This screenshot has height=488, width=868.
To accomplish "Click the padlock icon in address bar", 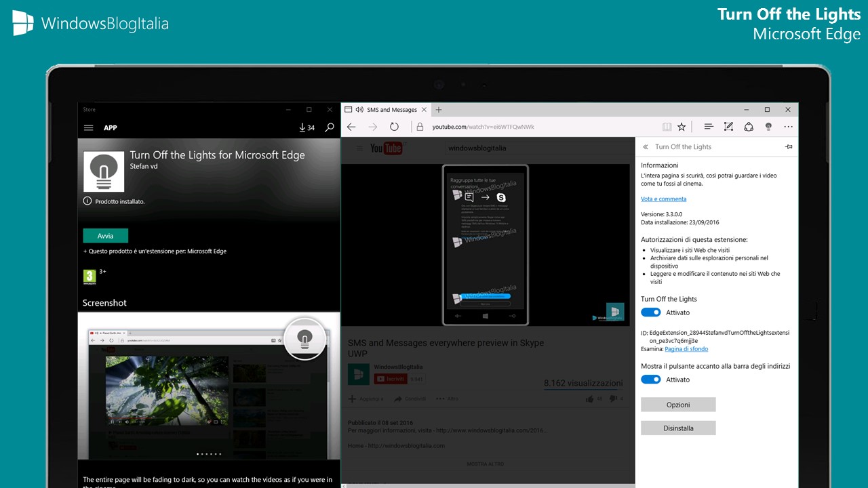I will click(420, 127).
